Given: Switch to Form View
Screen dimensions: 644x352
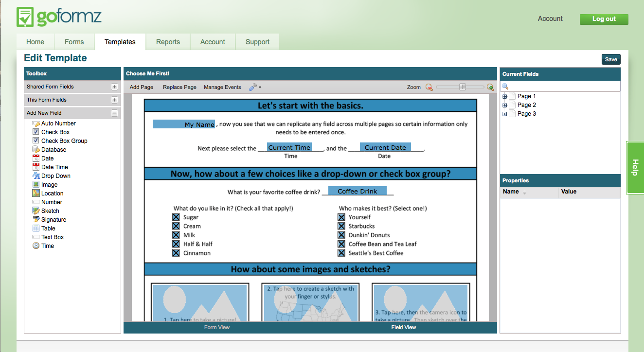Looking at the screenshot, I should [x=217, y=327].
